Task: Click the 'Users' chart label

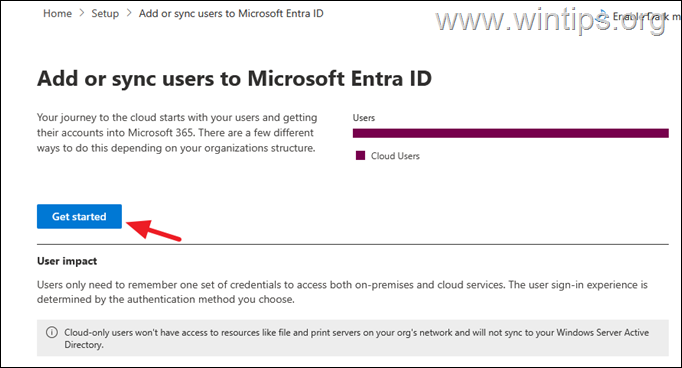Action: [x=364, y=117]
